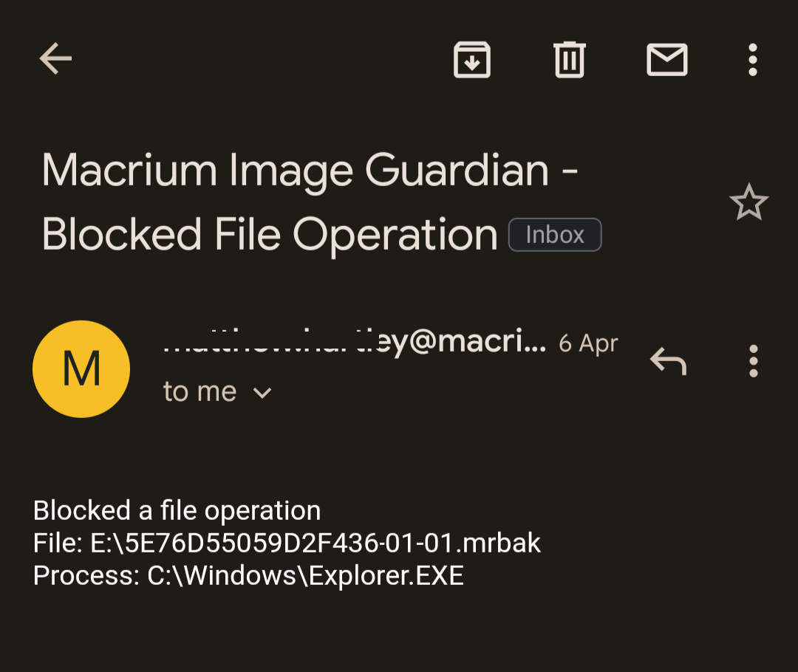Image resolution: width=798 pixels, height=672 pixels.
Task: Archive this email
Action: 472,61
